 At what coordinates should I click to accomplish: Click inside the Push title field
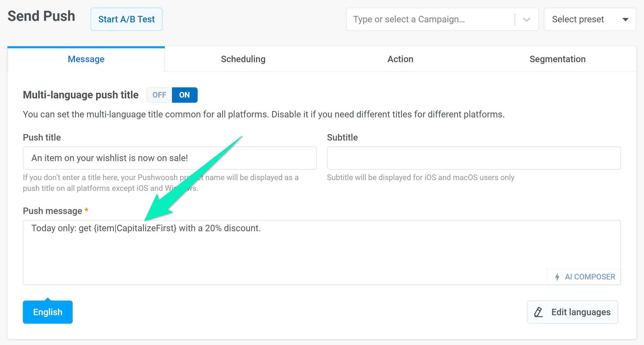(169, 158)
